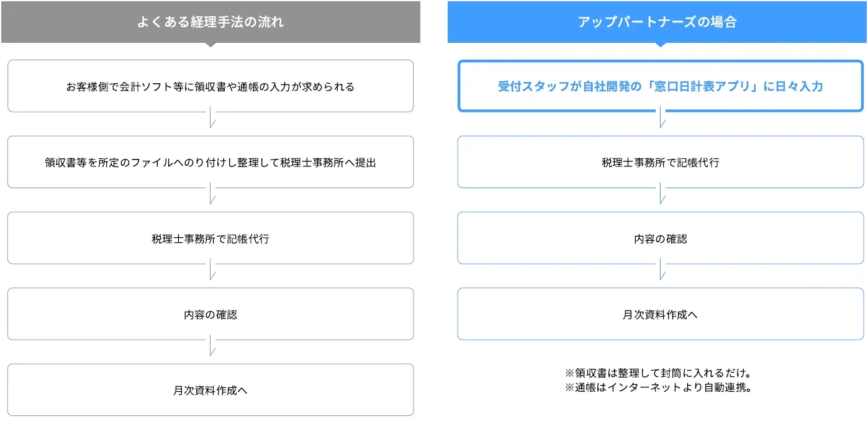Click the left column 内容の確認 box
868x421 pixels.
[x=210, y=314]
